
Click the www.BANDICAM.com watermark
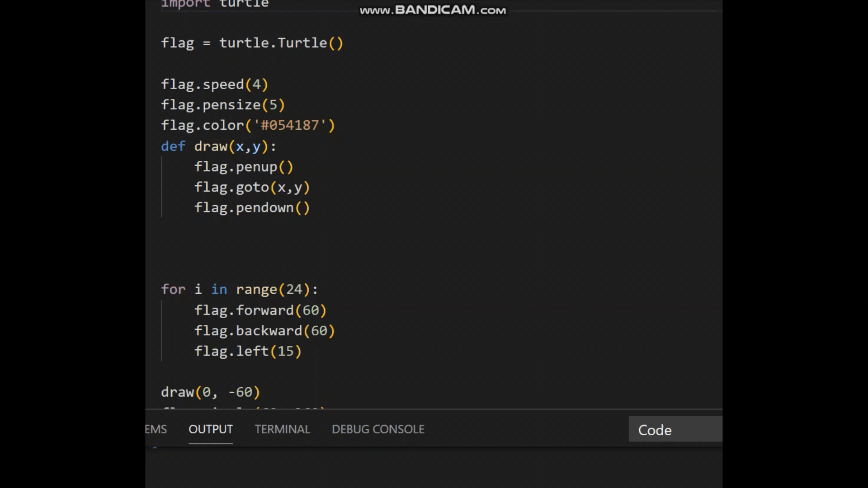pyautogui.click(x=433, y=10)
